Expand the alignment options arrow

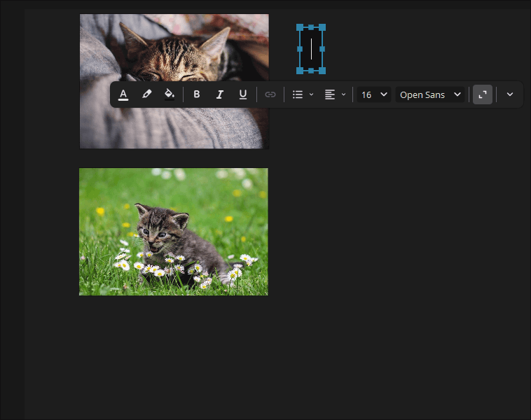343,94
